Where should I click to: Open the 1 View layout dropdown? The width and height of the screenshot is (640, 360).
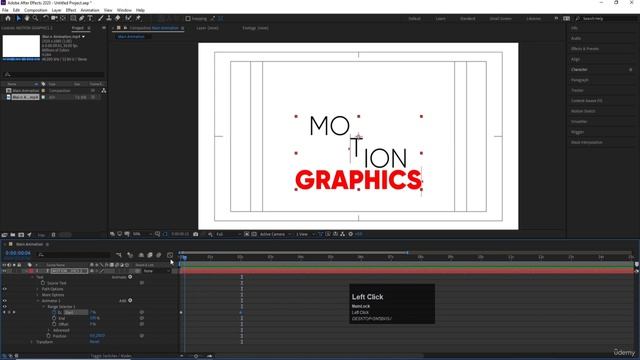[x=304, y=234]
